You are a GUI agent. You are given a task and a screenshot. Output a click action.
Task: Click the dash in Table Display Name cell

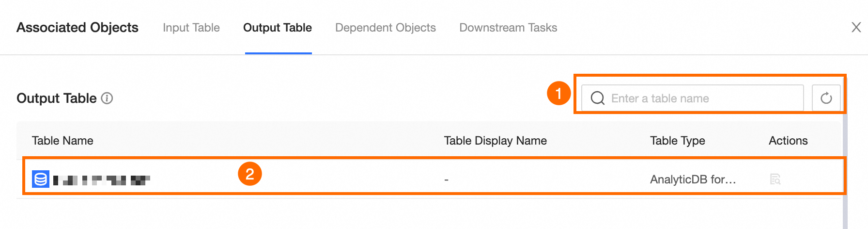(x=446, y=180)
